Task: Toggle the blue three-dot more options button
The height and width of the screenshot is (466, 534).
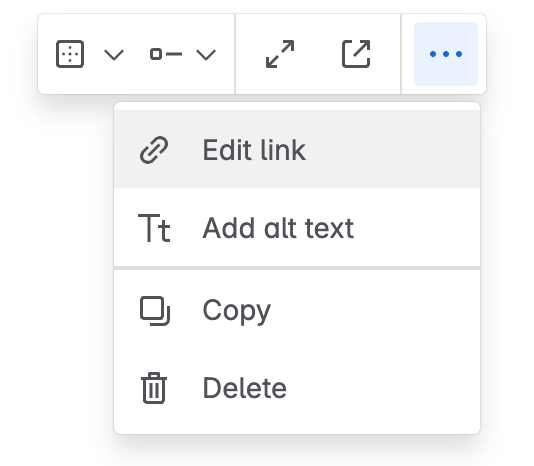Action: [446, 54]
